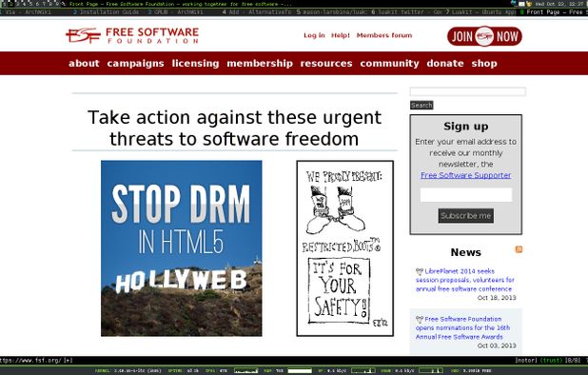Click the Take action against urgent threats headline

point(234,128)
